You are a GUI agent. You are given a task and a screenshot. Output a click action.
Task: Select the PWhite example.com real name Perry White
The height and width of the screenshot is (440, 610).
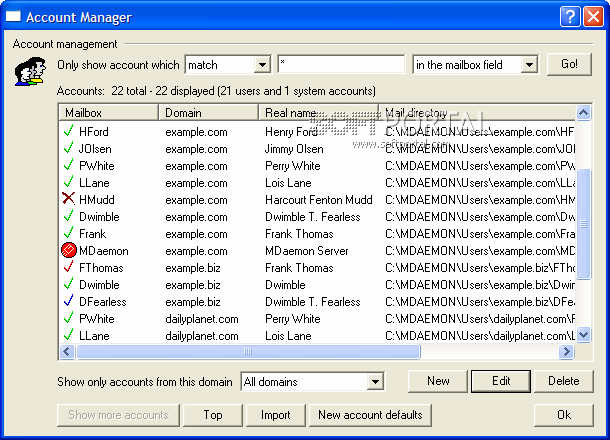[x=293, y=166]
